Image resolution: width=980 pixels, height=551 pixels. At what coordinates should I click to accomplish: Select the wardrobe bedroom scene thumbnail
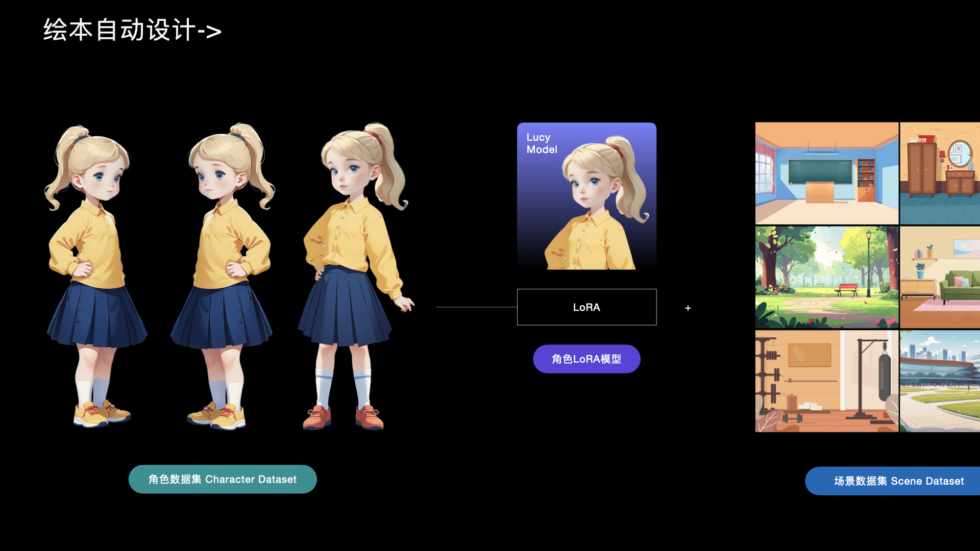pyautogui.click(x=940, y=173)
